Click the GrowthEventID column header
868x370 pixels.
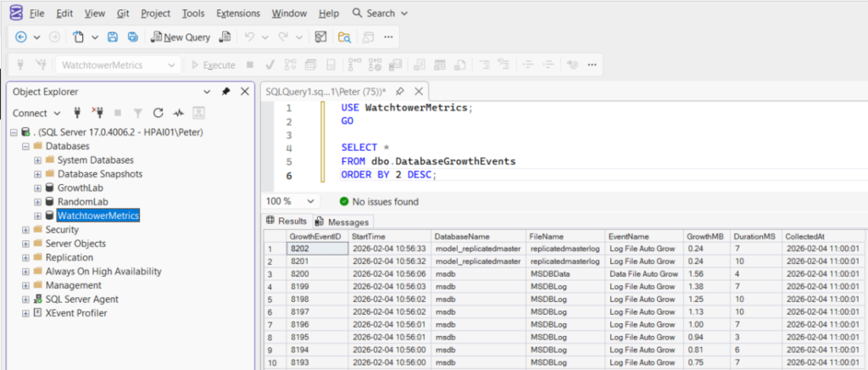pyautogui.click(x=317, y=237)
